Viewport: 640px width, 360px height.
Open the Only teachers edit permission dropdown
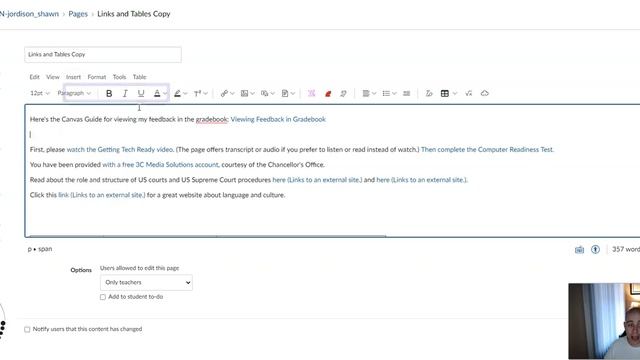(146, 282)
